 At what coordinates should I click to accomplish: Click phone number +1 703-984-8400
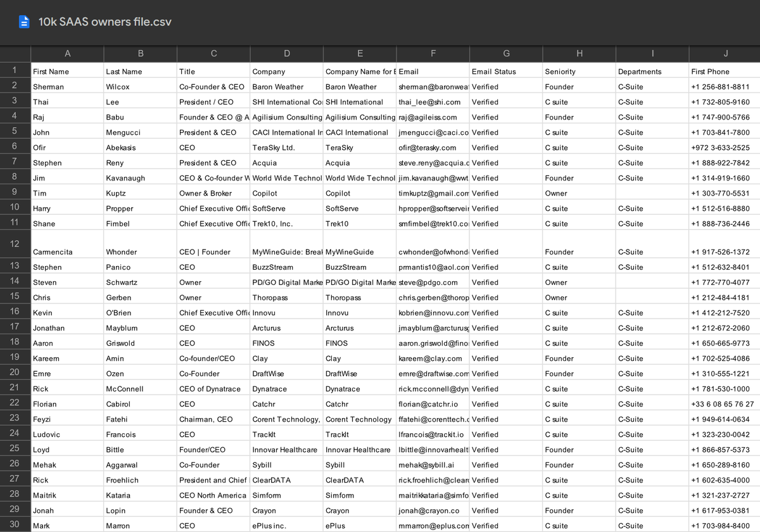coord(725,525)
